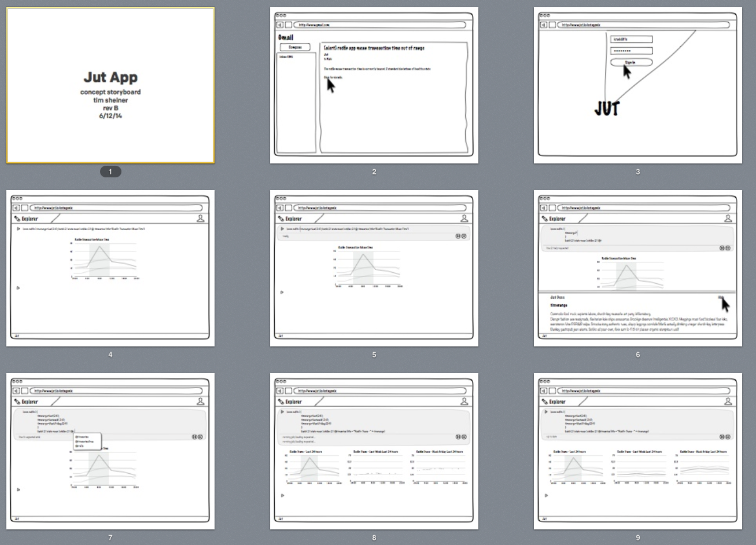Select the Jut App title slide
Screen dimensions: 756x545
pyautogui.click(x=110, y=85)
